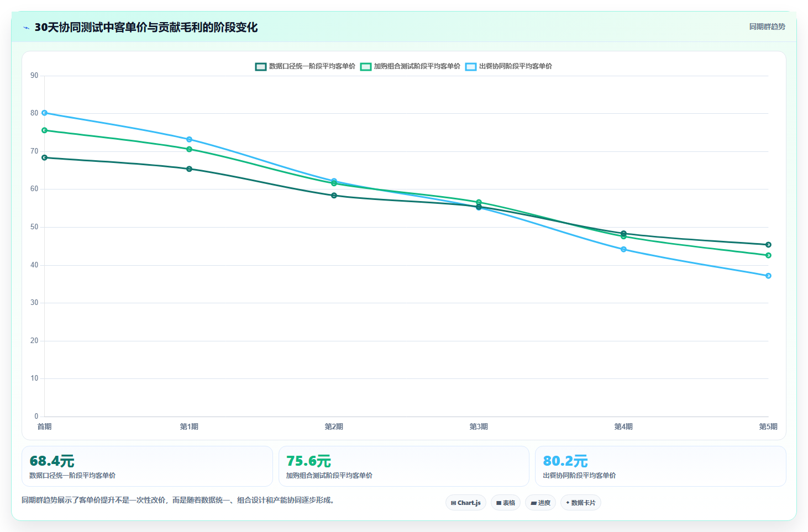Click the 80.2元 value card
Image resolution: width=808 pixels, height=532 pixels.
[660, 466]
